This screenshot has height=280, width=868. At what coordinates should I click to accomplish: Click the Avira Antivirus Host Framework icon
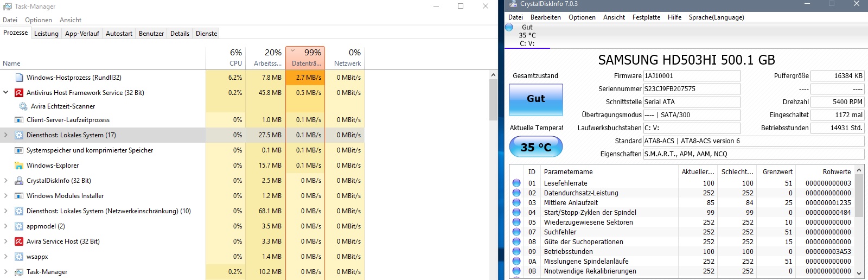19,93
